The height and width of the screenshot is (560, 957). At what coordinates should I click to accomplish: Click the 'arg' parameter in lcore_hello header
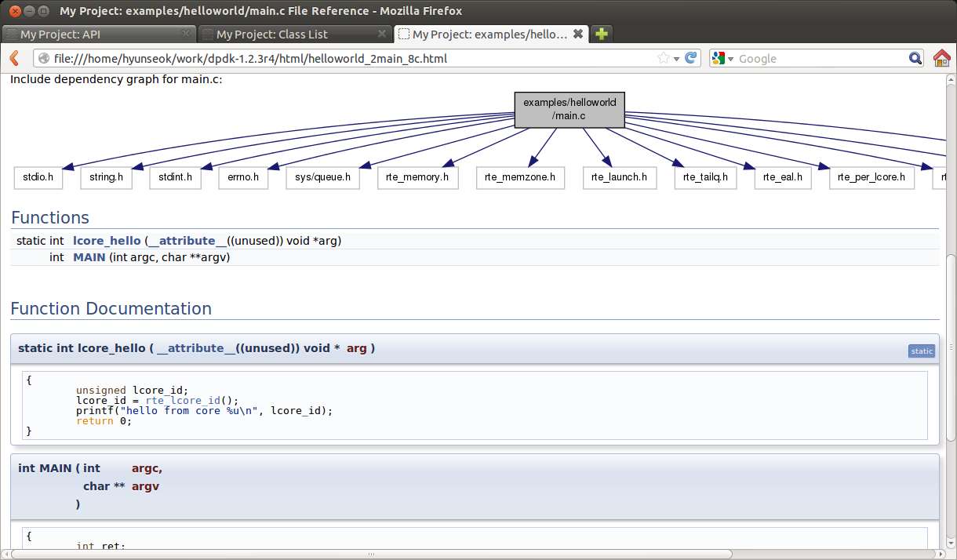click(x=357, y=348)
